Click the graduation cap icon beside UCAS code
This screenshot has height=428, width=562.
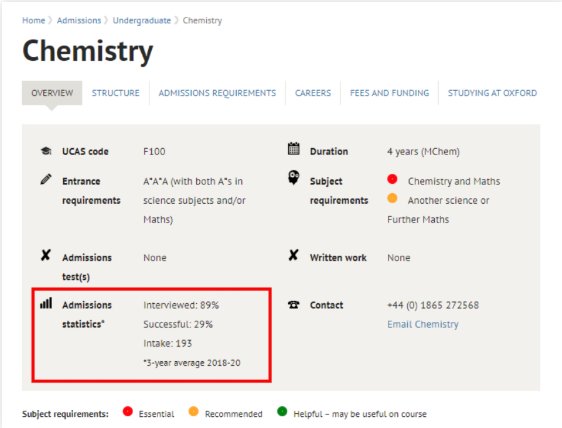pyautogui.click(x=46, y=151)
